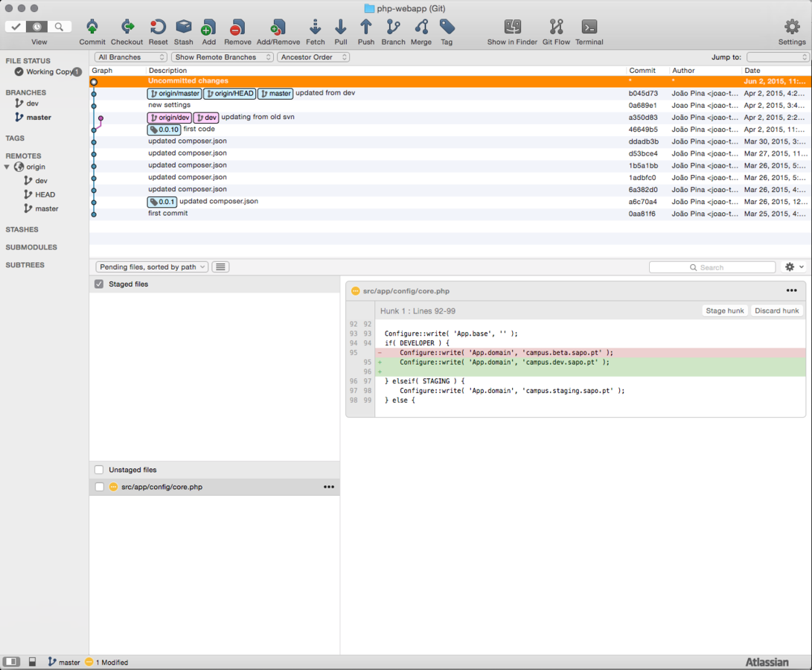The width and height of the screenshot is (812, 670).
Task: Click the file search field
Action: 712,267
